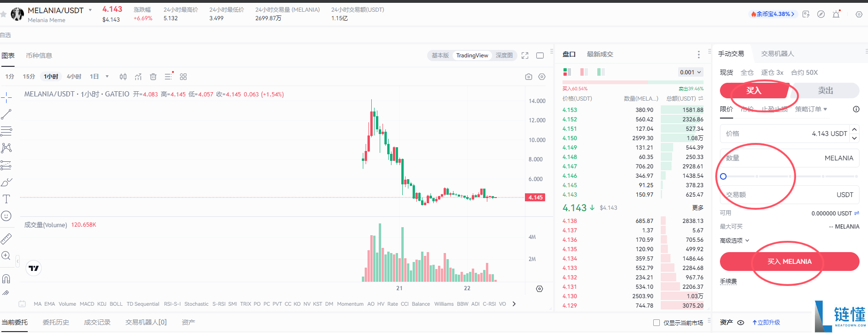Select the text drawing tool

click(6, 199)
